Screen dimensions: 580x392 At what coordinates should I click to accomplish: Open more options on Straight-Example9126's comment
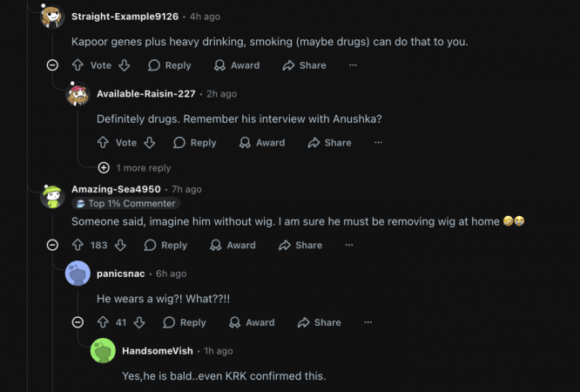click(x=353, y=65)
